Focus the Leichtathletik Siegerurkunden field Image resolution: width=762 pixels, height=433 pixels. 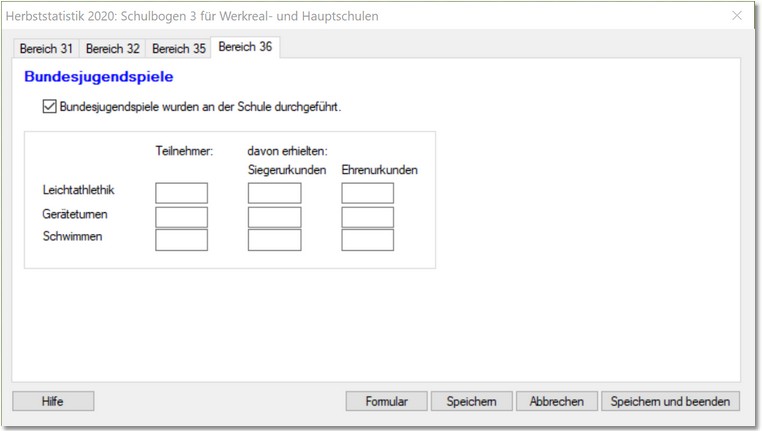click(x=274, y=193)
